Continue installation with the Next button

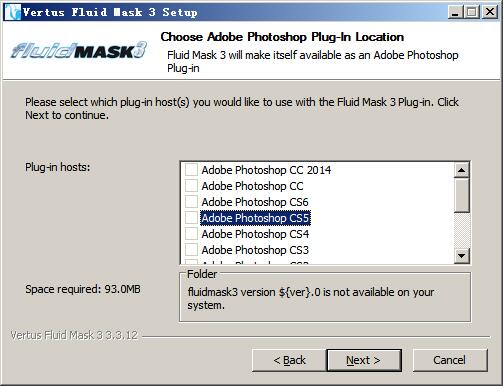click(x=364, y=360)
